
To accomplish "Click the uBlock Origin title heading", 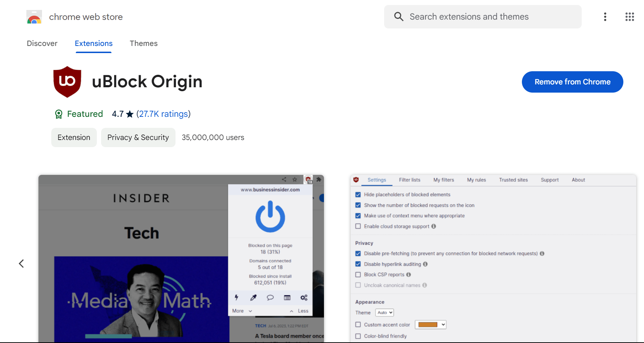I will [147, 82].
